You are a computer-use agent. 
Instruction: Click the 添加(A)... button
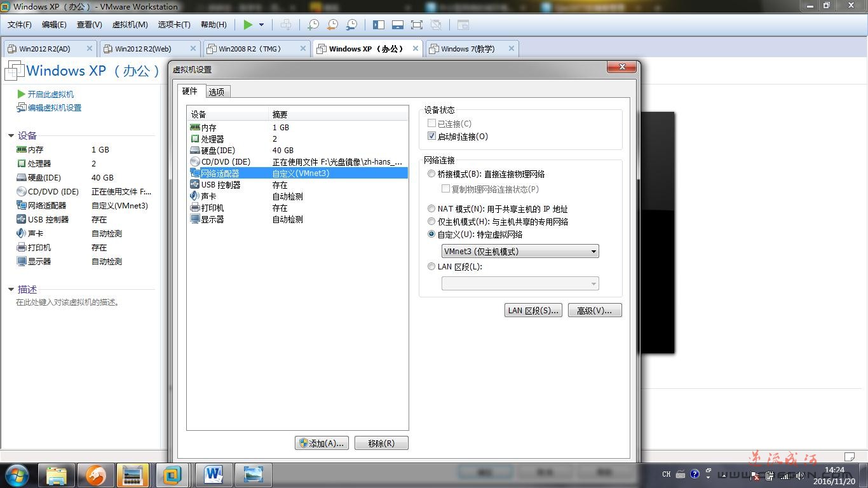tap(322, 444)
